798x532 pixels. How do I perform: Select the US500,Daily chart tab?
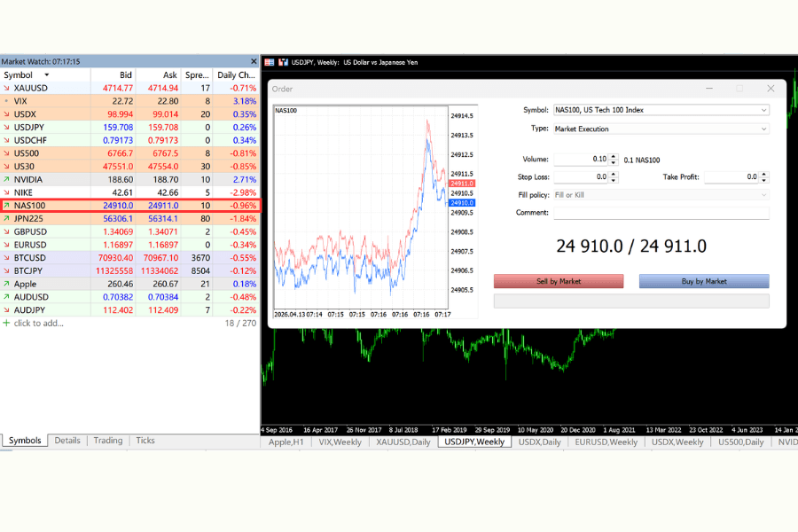coord(741,442)
